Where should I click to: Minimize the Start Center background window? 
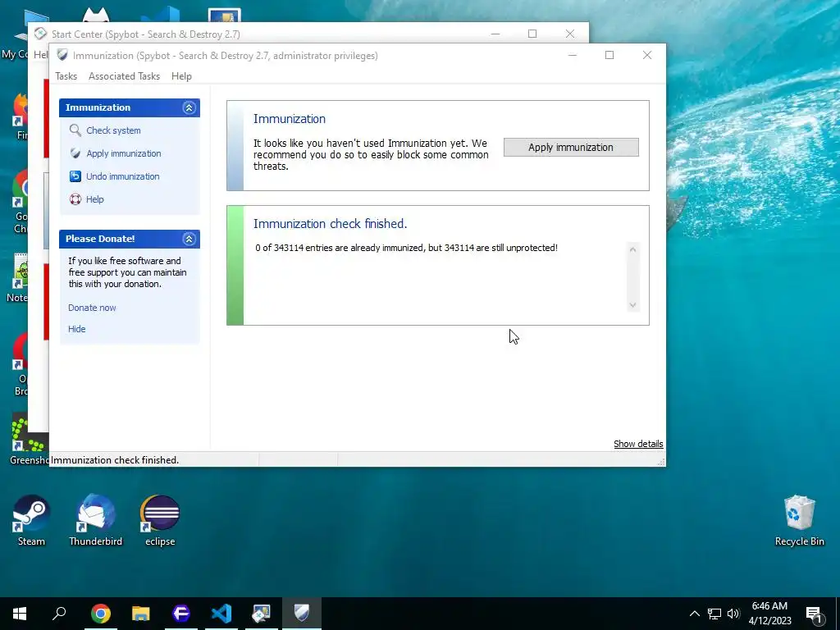click(495, 34)
